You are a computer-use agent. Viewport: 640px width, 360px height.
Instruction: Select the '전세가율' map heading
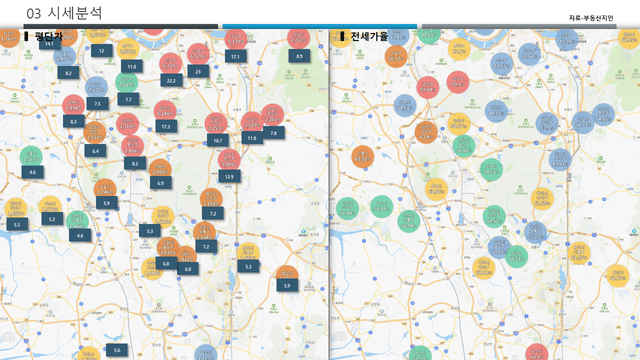click(x=369, y=36)
